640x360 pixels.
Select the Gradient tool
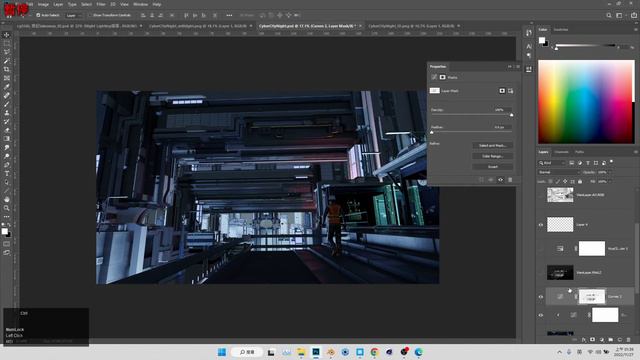7,139
